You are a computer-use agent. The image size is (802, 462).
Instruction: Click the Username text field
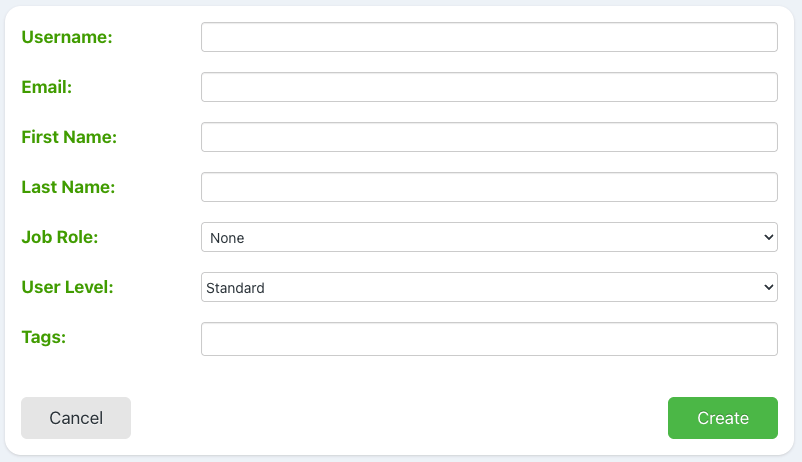(x=489, y=37)
